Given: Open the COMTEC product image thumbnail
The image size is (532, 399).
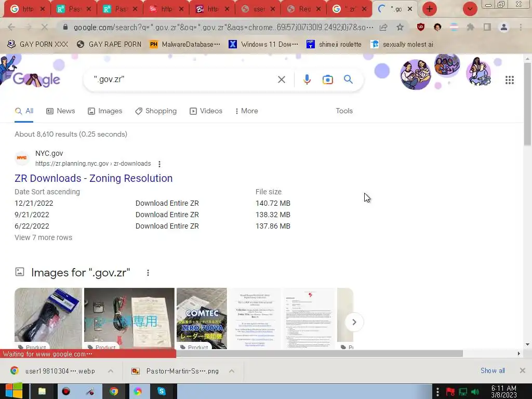Looking at the screenshot, I should point(202,318).
